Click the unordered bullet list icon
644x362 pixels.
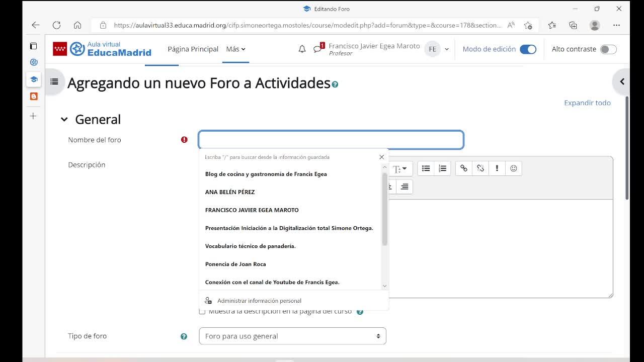point(426,168)
